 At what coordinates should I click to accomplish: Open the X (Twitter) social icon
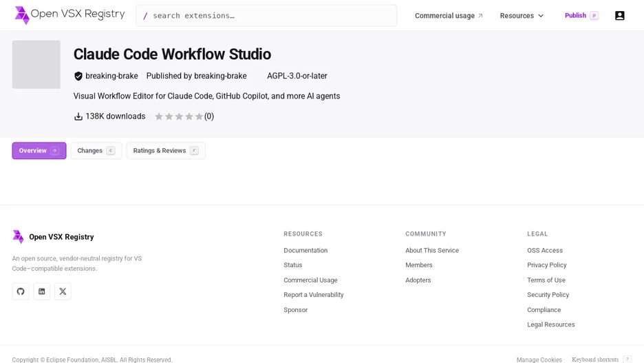63,291
